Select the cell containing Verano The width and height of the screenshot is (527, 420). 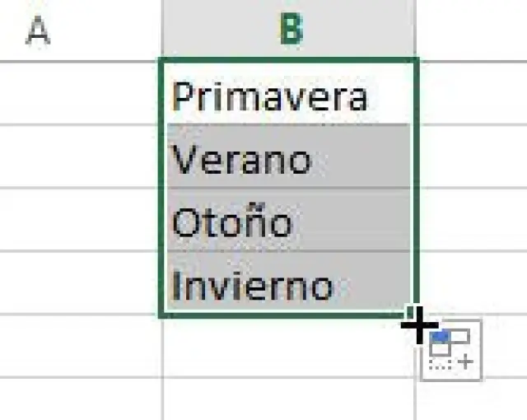[289, 157]
